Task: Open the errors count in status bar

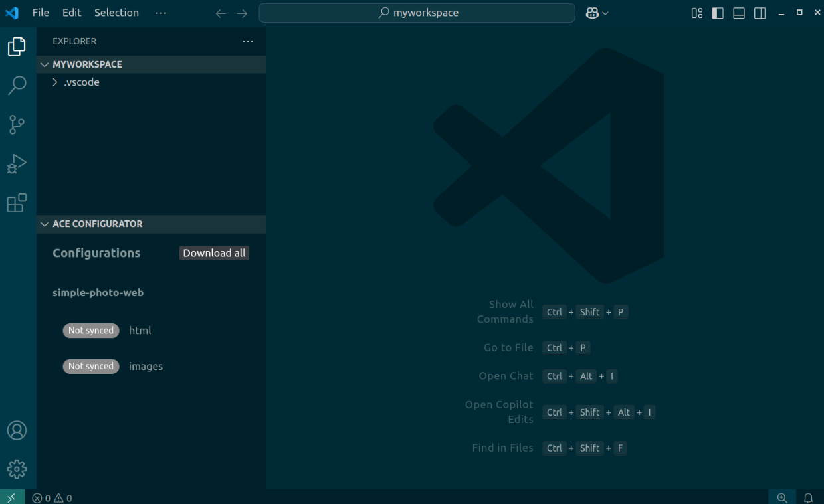Action: [x=41, y=498]
